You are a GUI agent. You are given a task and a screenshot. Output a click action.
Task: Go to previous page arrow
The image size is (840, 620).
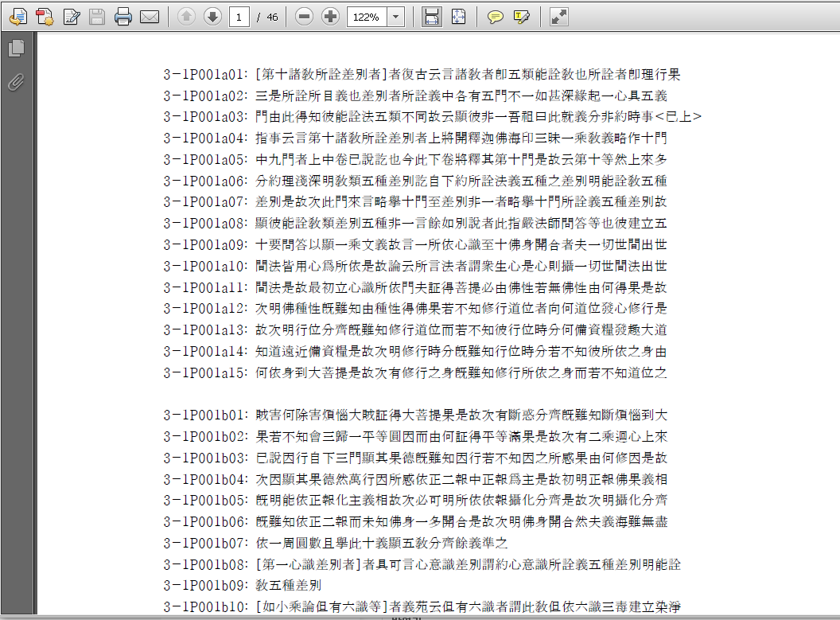click(186, 16)
